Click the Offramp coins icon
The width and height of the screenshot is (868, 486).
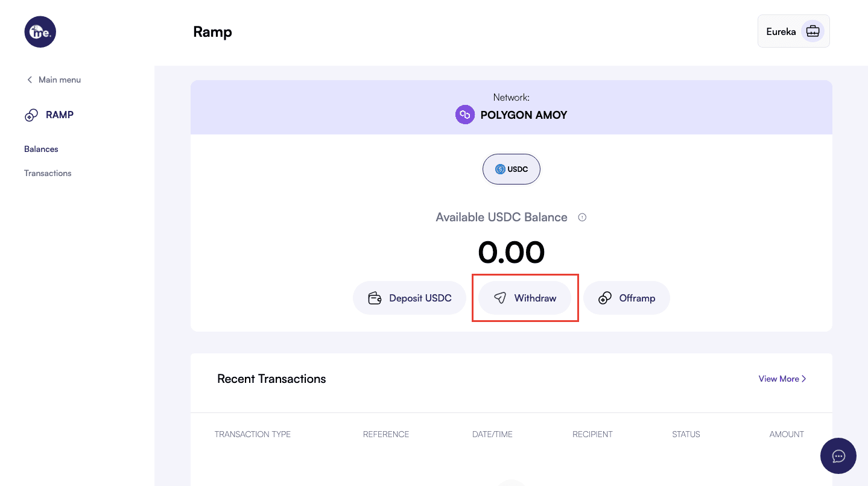click(604, 298)
